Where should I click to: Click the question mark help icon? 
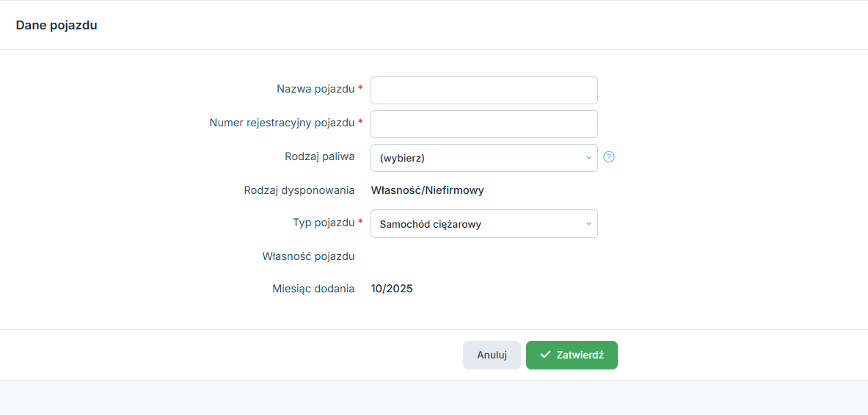pos(608,156)
